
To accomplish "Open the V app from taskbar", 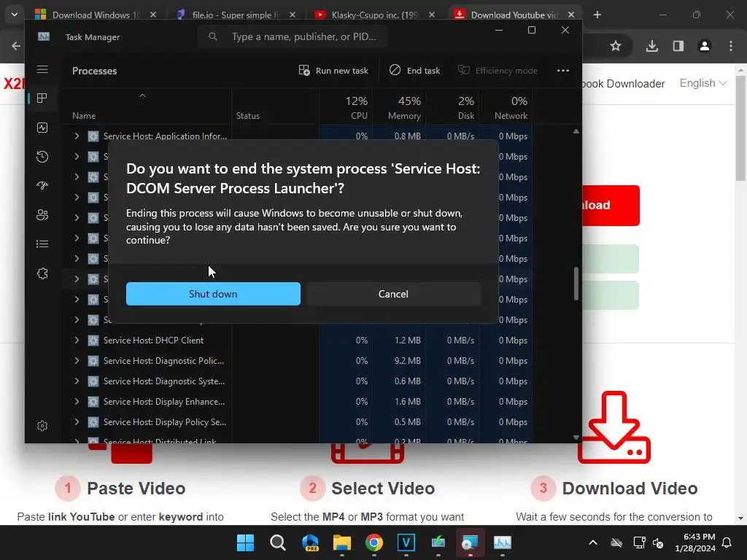I will tap(406, 542).
